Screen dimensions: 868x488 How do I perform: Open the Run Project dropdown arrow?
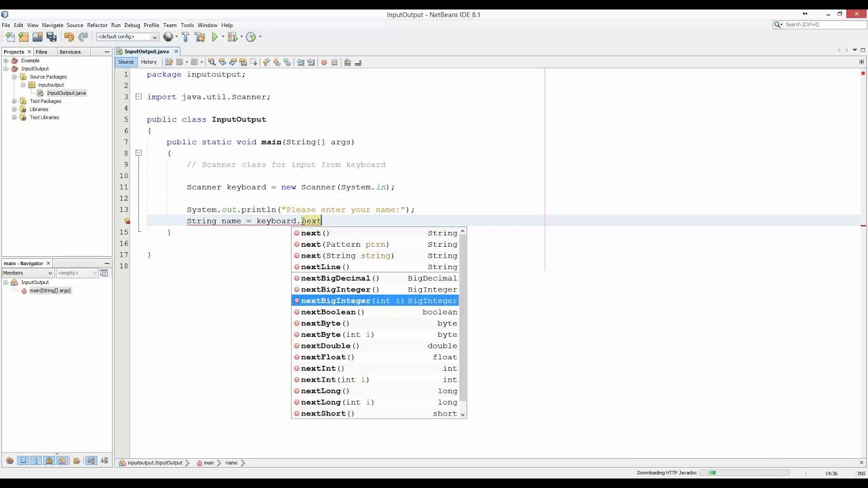223,37
